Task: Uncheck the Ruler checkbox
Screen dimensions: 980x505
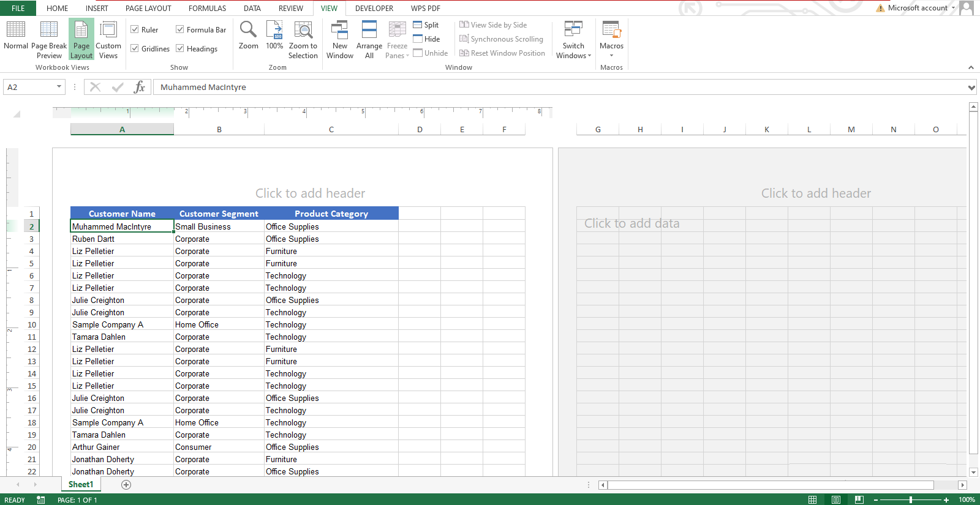Action: click(135, 29)
